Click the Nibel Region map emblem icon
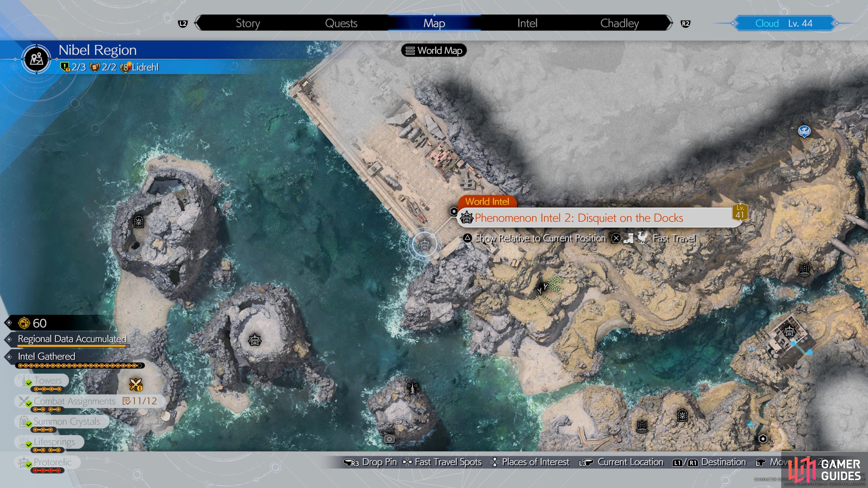Screen dimensions: 868x488 (36, 59)
